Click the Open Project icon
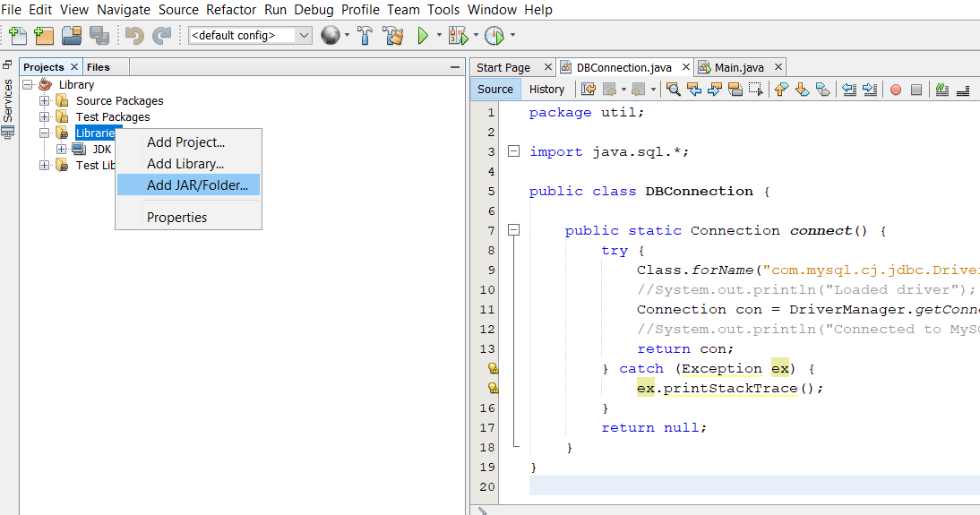Image resolution: width=980 pixels, height=515 pixels. coord(72,36)
